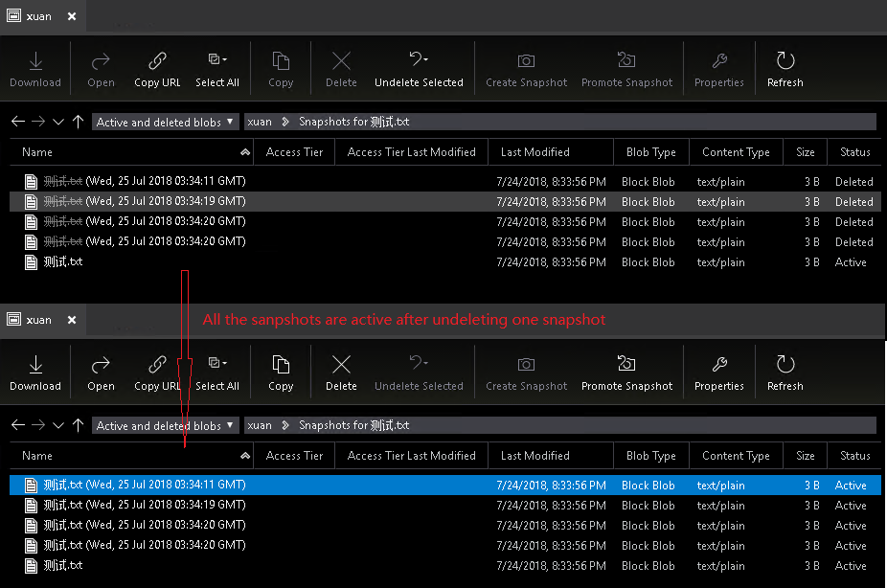887x588 pixels.
Task: Open the navigation history chevron
Action: (x=57, y=122)
